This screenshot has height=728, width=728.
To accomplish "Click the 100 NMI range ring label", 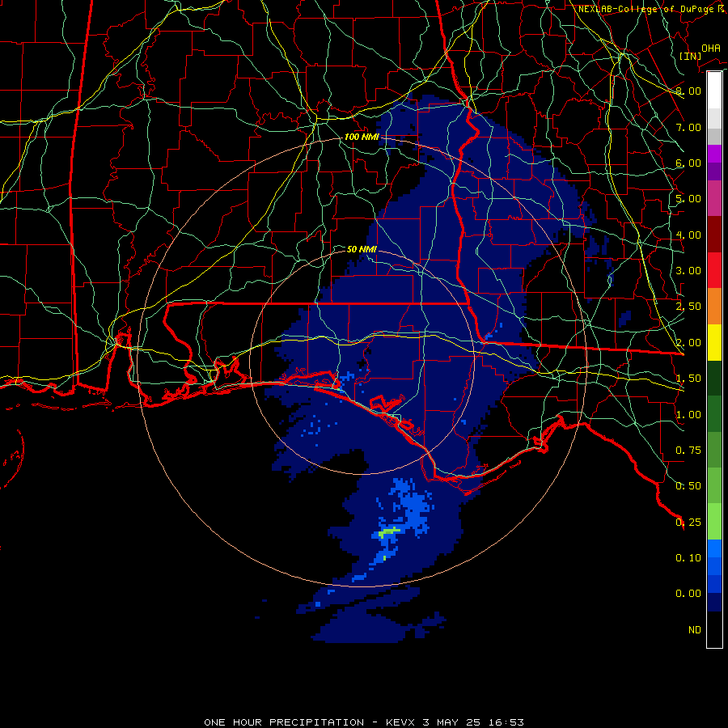I will 362,137.
